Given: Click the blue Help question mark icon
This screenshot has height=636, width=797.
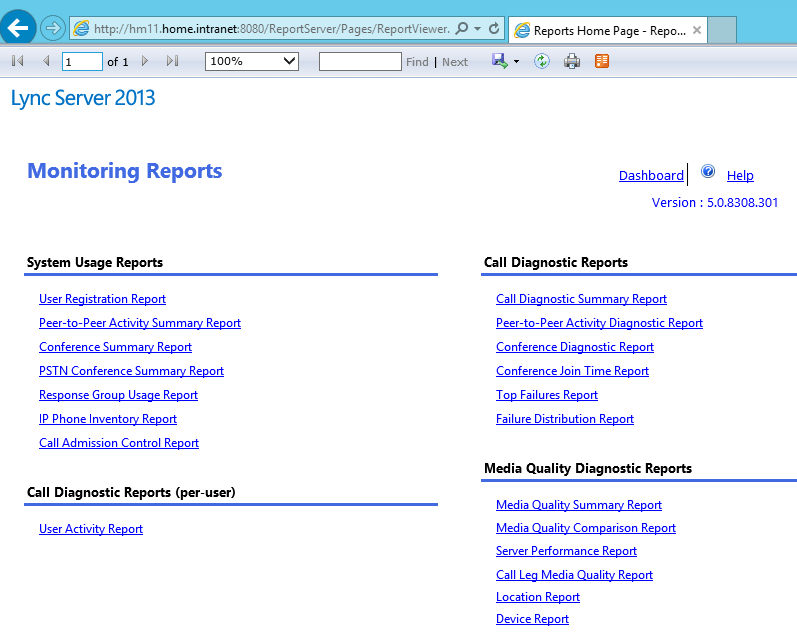Looking at the screenshot, I should pyautogui.click(x=708, y=172).
